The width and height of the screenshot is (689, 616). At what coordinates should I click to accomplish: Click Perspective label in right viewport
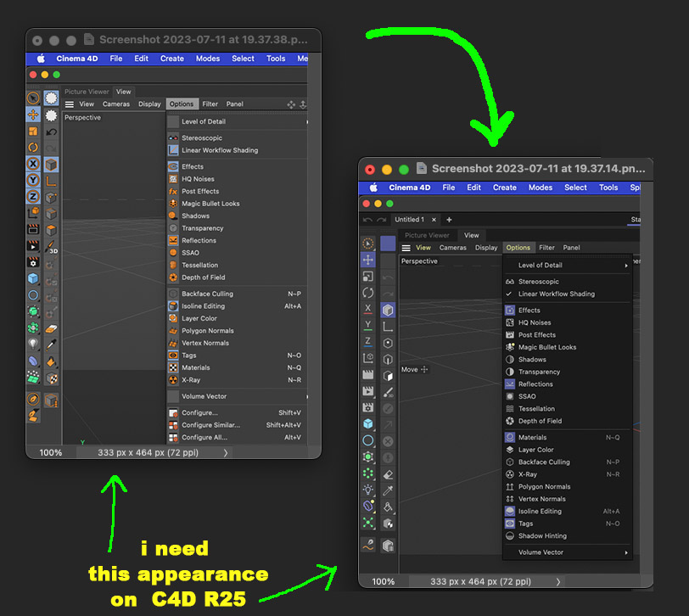[x=419, y=261]
